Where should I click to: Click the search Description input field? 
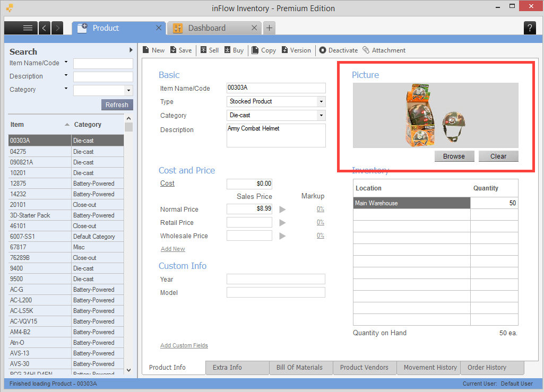coord(103,77)
